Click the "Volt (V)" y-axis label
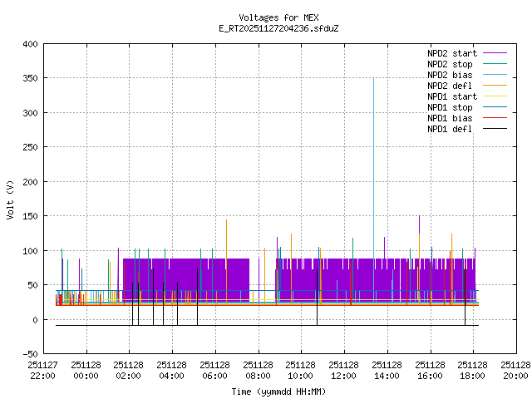The image size is (532, 399). click(x=10, y=198)
